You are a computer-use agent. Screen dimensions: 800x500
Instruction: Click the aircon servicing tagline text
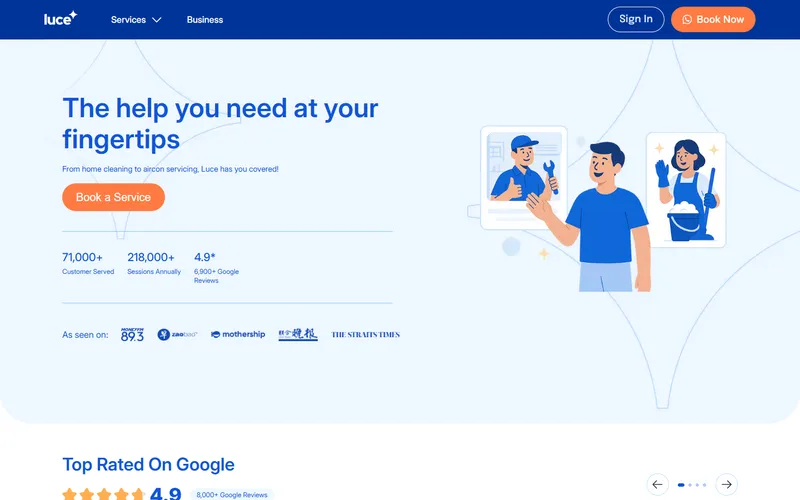tap(170, 169)
